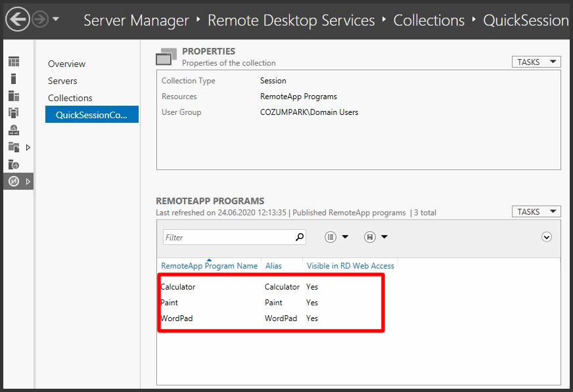Click the Session collection type value

[273, 81]
